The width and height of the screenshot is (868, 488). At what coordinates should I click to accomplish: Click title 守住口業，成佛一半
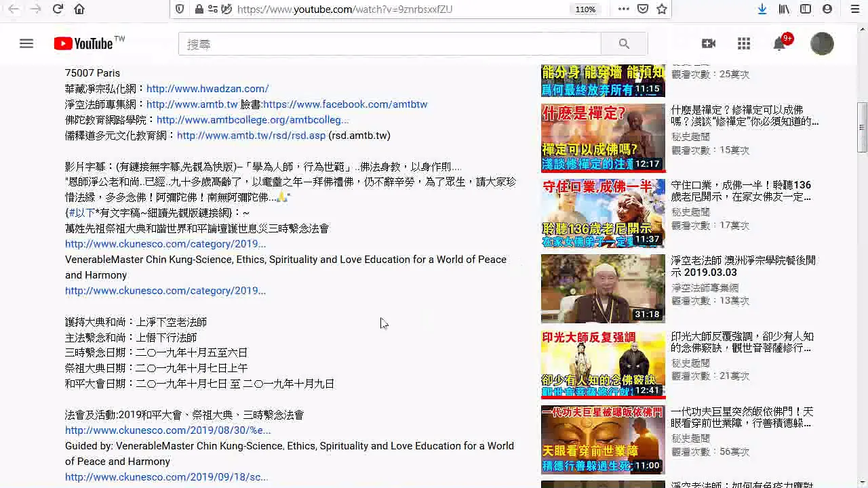741,190
